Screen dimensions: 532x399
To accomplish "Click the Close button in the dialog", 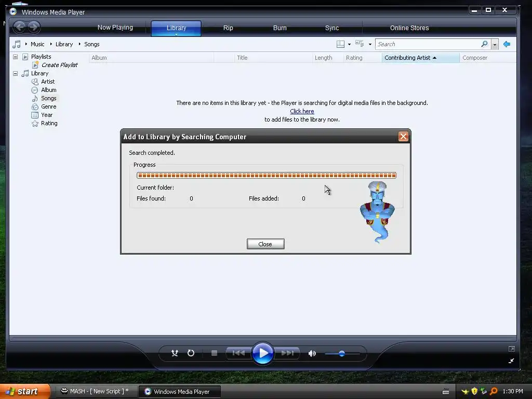I will pos(265,244).
